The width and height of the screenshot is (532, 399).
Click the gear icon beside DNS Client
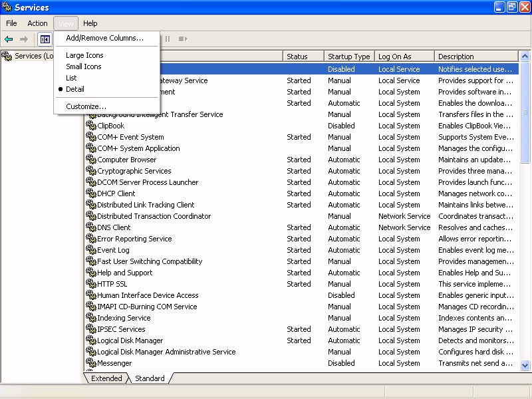click(x=91, y=227)
